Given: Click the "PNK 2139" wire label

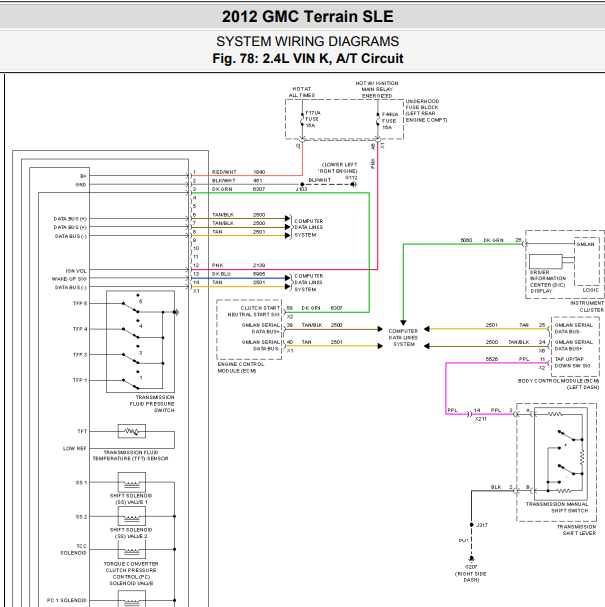Looking at the screenshot, I should tap(238, 265).
